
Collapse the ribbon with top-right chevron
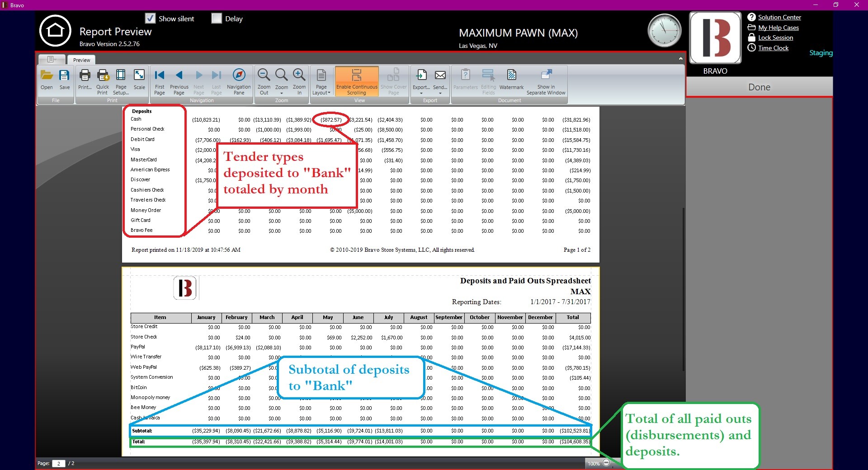[x=680, y=59]
